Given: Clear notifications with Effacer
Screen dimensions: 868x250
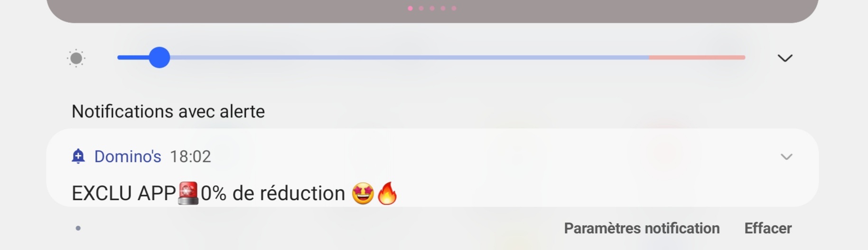Looking at the screenshot, I should 768,228.
